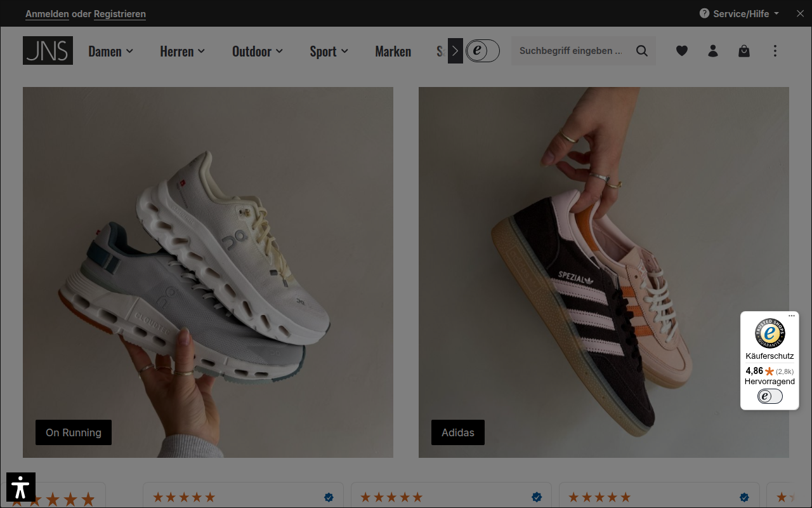Open the Trusted Shops widget dots menu
812x508 pixels.
click(x=792, y=316)
